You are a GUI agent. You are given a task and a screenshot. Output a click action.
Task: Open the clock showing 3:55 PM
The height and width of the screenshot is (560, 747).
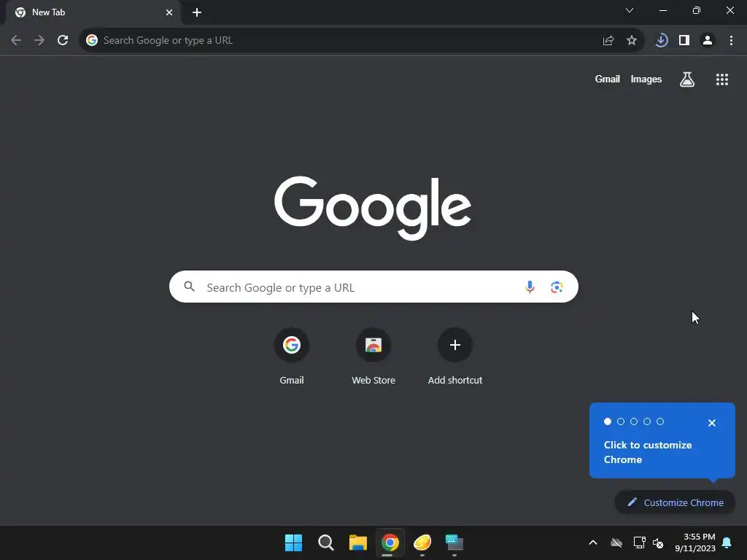(x=695, y=542)
